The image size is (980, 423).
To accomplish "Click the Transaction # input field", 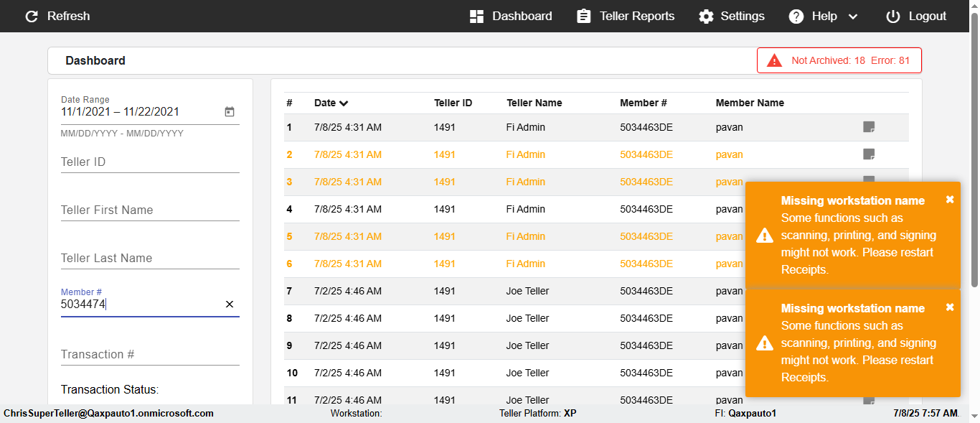I will [x=149, y=355].
